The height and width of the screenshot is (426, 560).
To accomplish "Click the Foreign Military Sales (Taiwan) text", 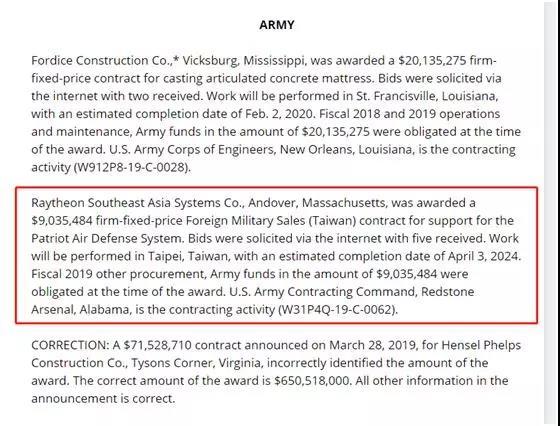I will pos(271,221).
